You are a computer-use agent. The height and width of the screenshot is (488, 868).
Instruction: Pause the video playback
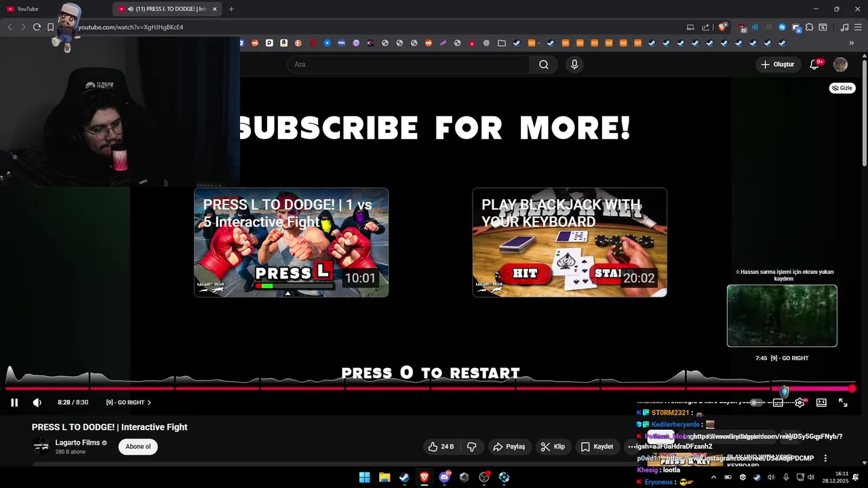(14, 403)
